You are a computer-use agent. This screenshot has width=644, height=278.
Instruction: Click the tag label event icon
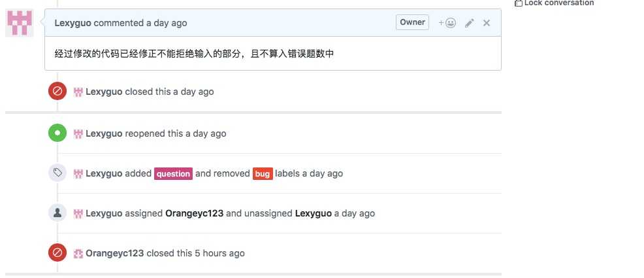click(x=57, y=173)
